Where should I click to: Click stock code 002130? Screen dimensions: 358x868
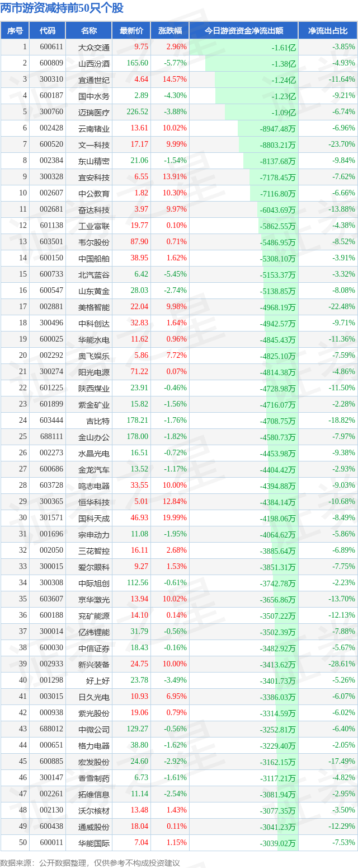pos(51,810)
